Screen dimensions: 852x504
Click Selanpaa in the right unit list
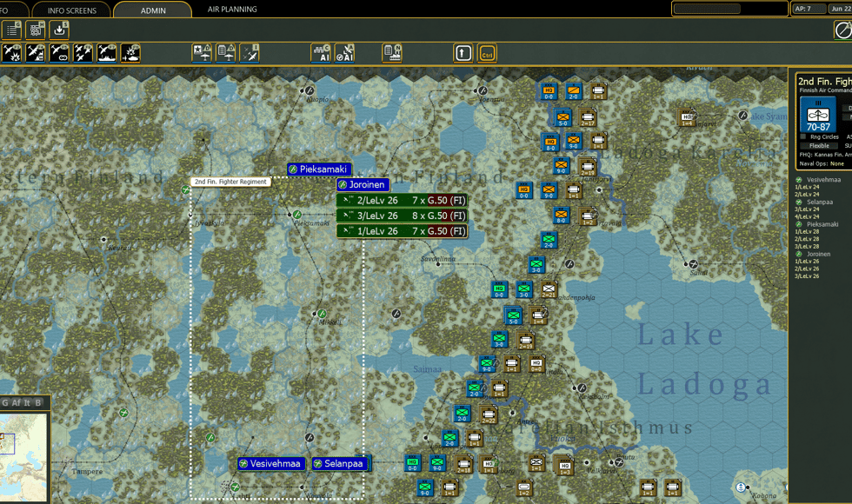pos(819,202)
